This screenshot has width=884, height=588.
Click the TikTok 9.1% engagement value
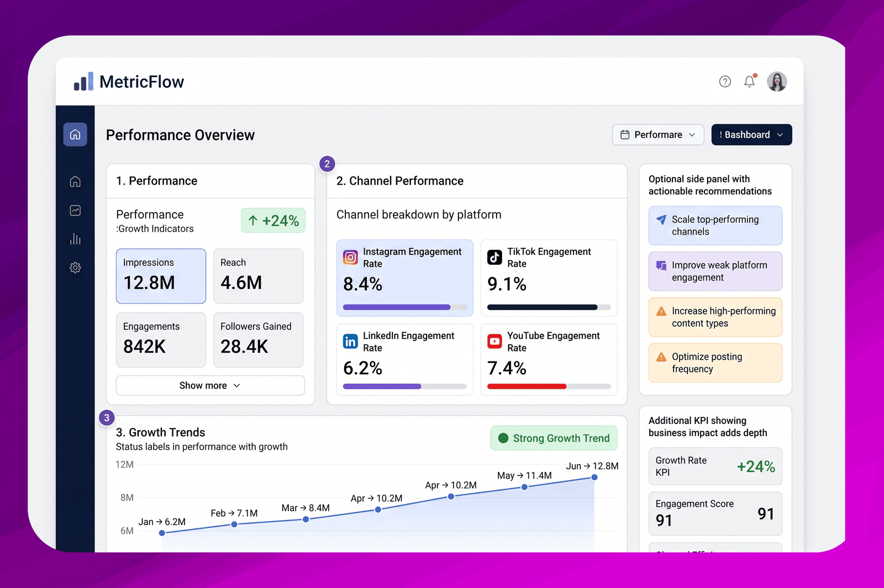(507, 284)
